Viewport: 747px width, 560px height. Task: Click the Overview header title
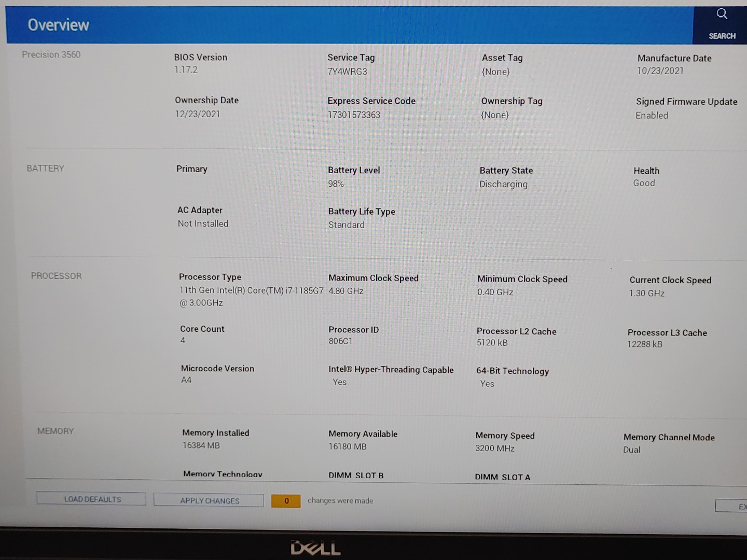tap(58, 25)
